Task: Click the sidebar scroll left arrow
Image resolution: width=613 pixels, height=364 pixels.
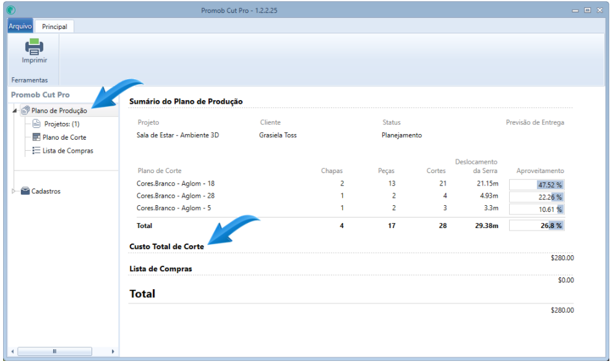Action: click(x=12, y=351)
